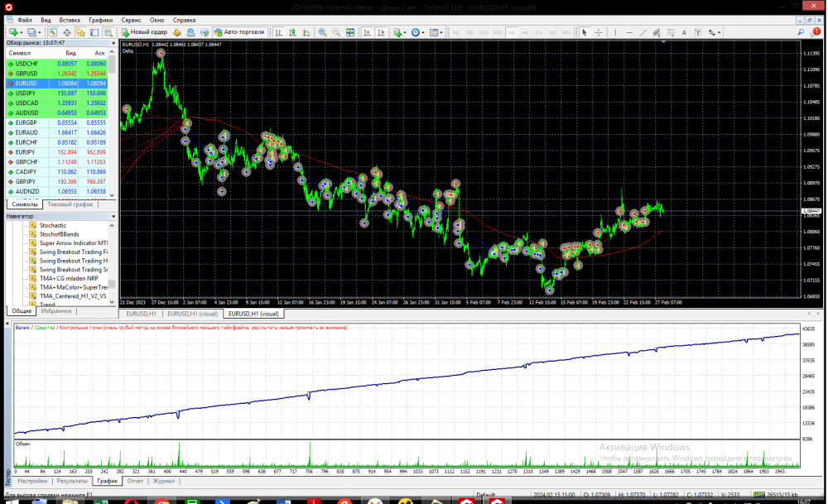Image resolution: width=828 pixels, height=504 pixels.
Task: Select the first EURUSD,H1 chart tab
Action: pos(141,314)
